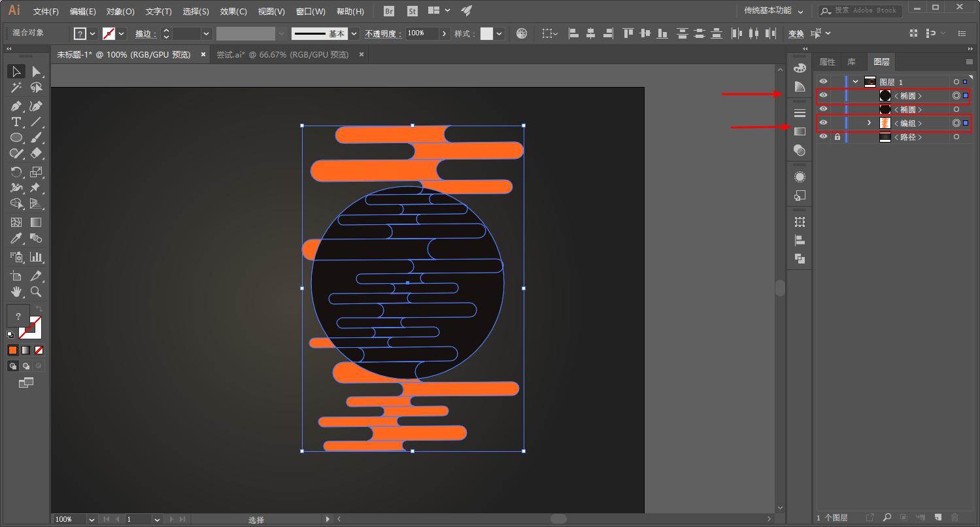Hide the <编组> group layer
This screenshot has height=527, width=980.
tap(823, 123)
